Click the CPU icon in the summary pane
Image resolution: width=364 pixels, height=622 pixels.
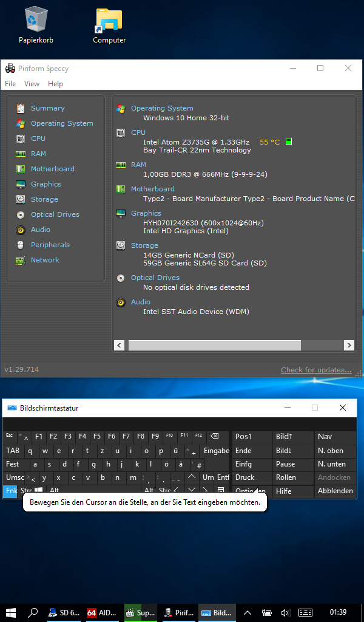point(121,133)
